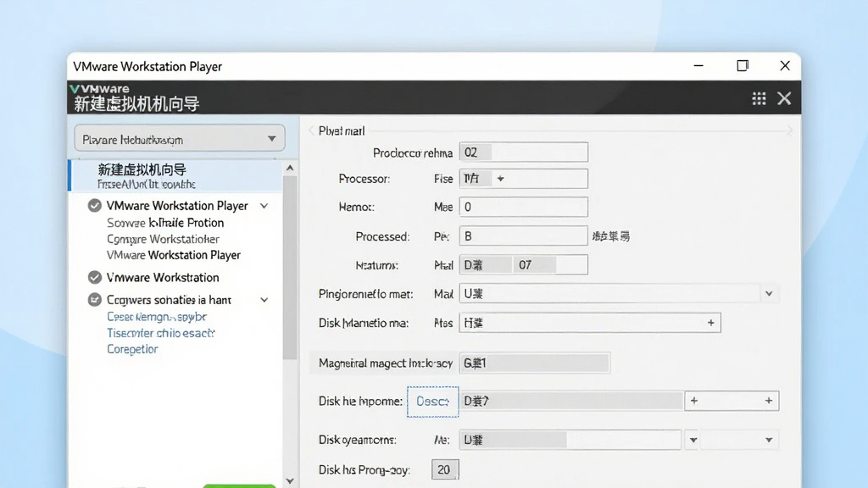Open the apps grid icon in header
This screenshot has height=488, width=868.
click(x=759, y=98)
